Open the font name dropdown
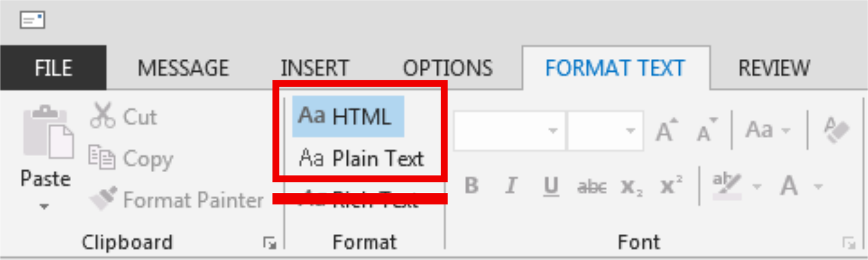This screenshot has height=260, width=868. [553, 131]
